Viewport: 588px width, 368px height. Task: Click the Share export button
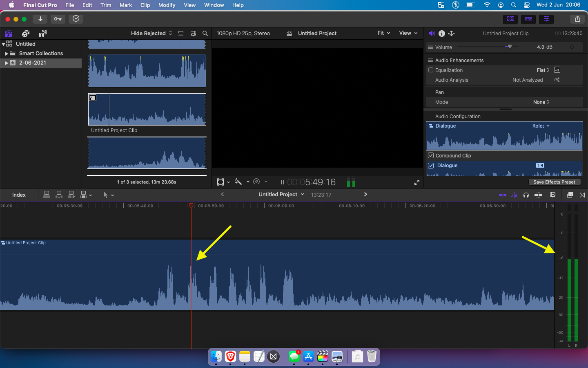tap(577, 19)
